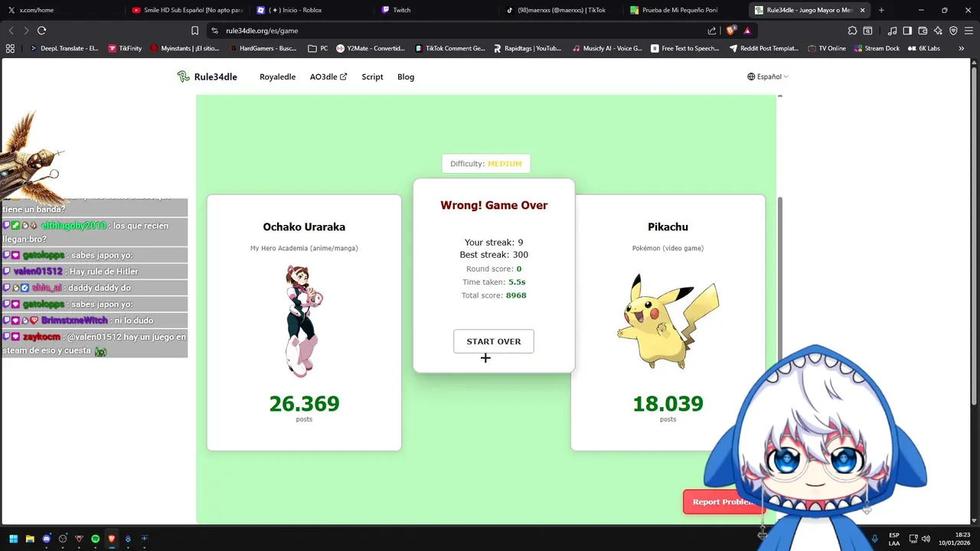Open OBS Studio from taskbar
The width and height of the screenshot is (980, 551).
63,539
